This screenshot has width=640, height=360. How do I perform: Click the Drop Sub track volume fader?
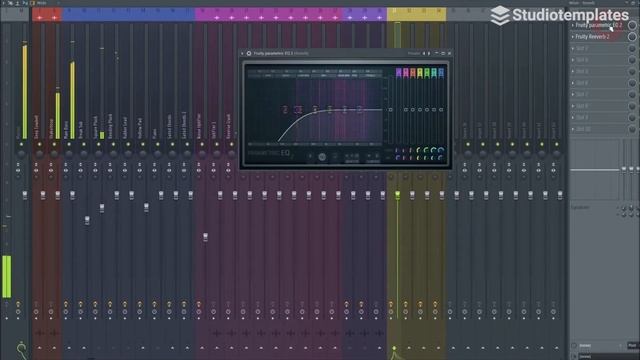pyautogui.click(x=87, y=220)
